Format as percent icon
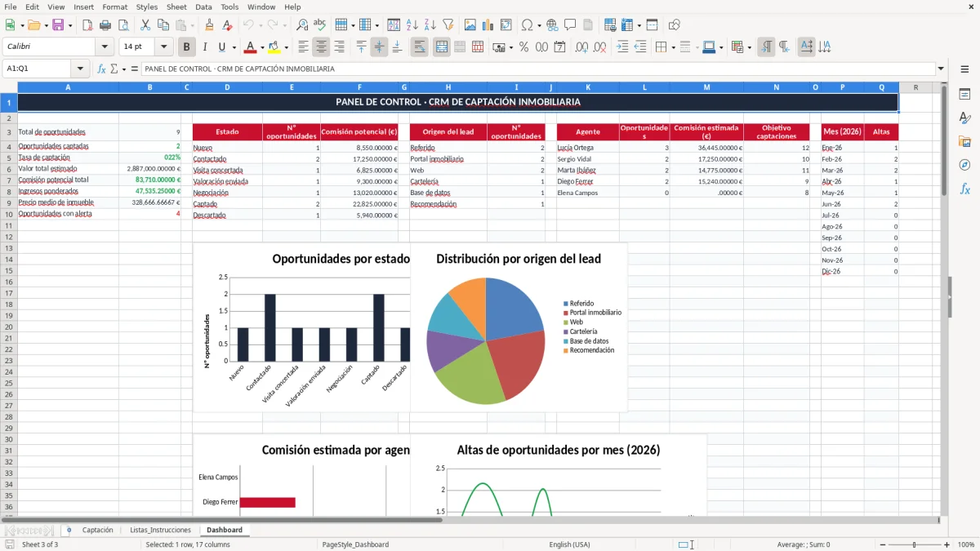Viewport: 980px width, 551px height. (523, 47)
